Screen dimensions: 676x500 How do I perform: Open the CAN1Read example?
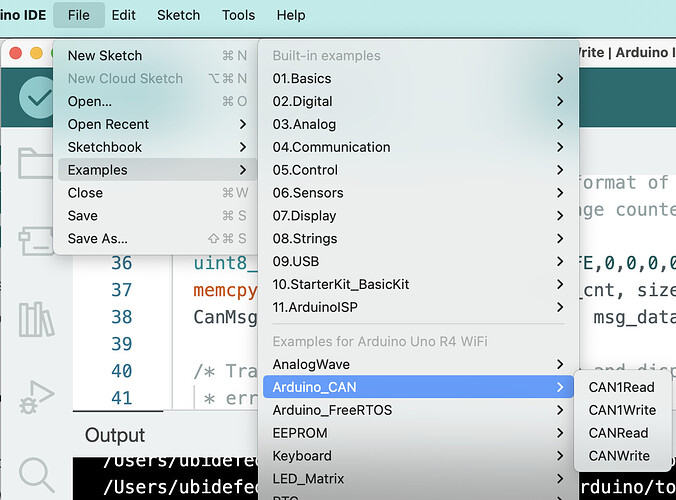[622, 387]
